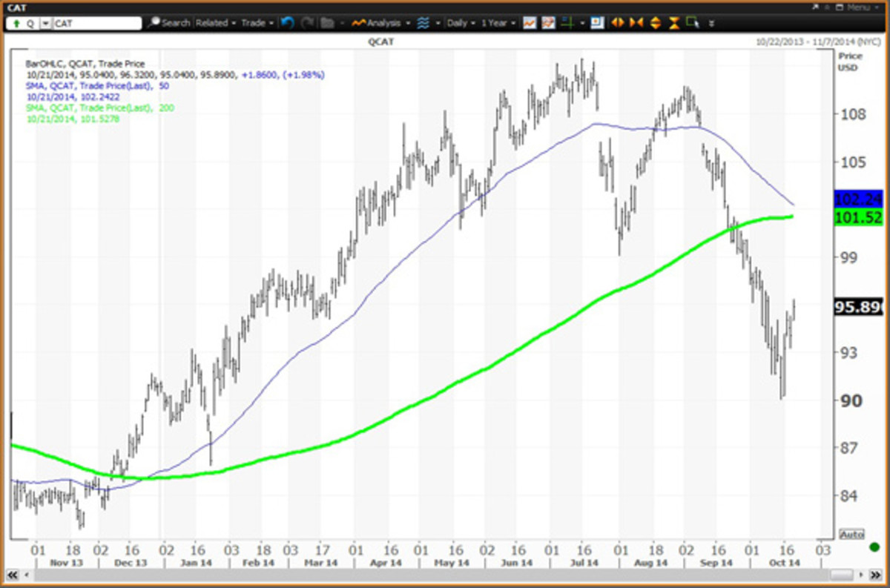Toggle the Auto price scale button

click(851, 534)
